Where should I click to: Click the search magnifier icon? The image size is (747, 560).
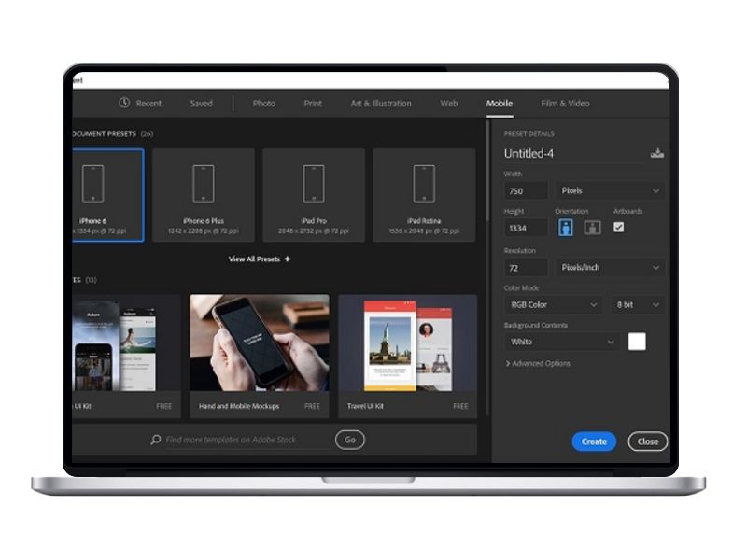(x=156, y=440)
